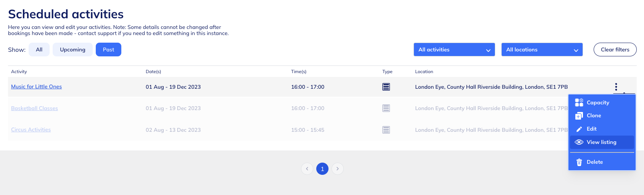This screenshot has width=644, height=195.
Task: Click the type icon in Music for Little Ones row
Action: [386, 87]
